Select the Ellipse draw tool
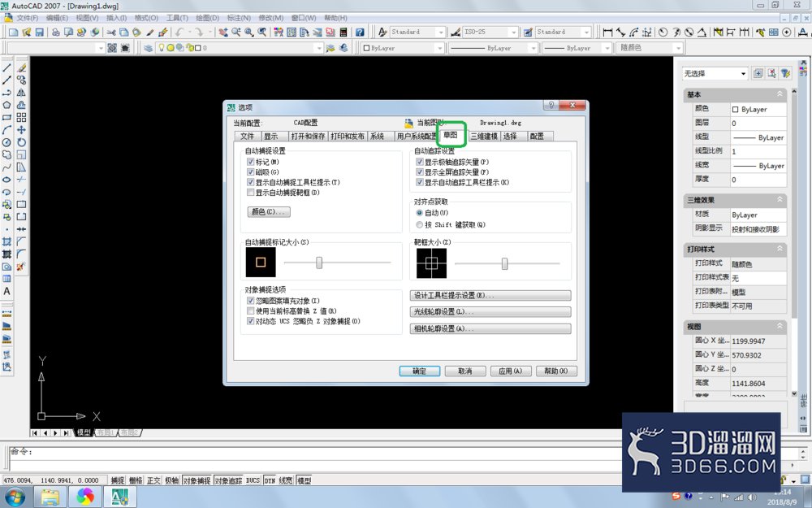 pyautogui.click(x=6, y=180)
